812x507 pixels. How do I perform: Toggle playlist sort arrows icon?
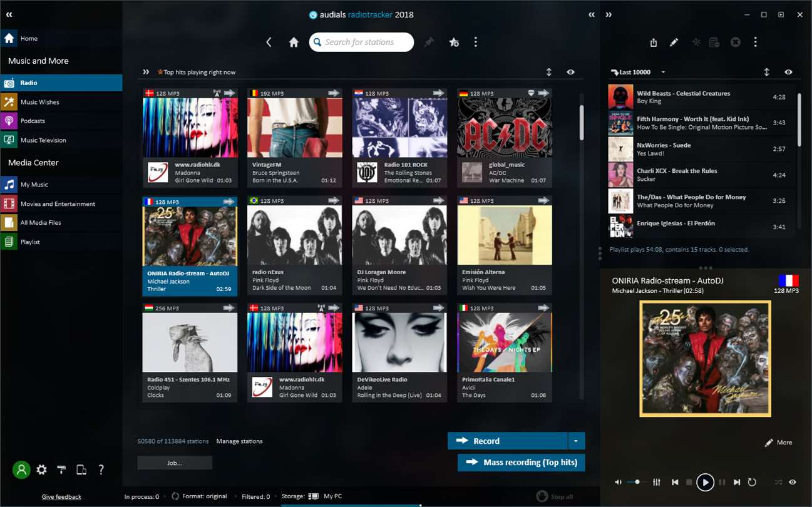pyautogui.click(x=766, y=72)
